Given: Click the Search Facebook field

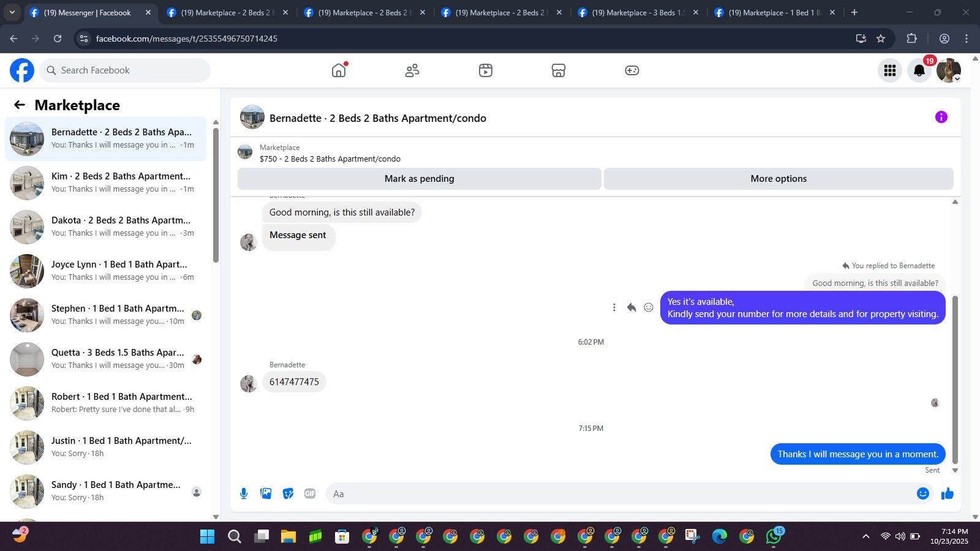Looking at the screenshot, I should [125, 70].
